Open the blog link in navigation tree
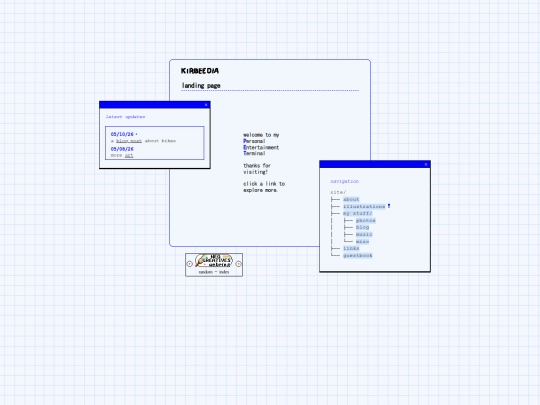The height and width of the screenshot is (405, 540). (363, 227)
